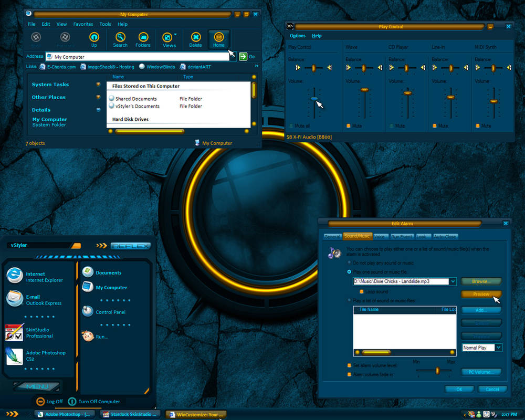Switch to the Run Event tab
Screen dimensions: 525x420
(402, 236)
